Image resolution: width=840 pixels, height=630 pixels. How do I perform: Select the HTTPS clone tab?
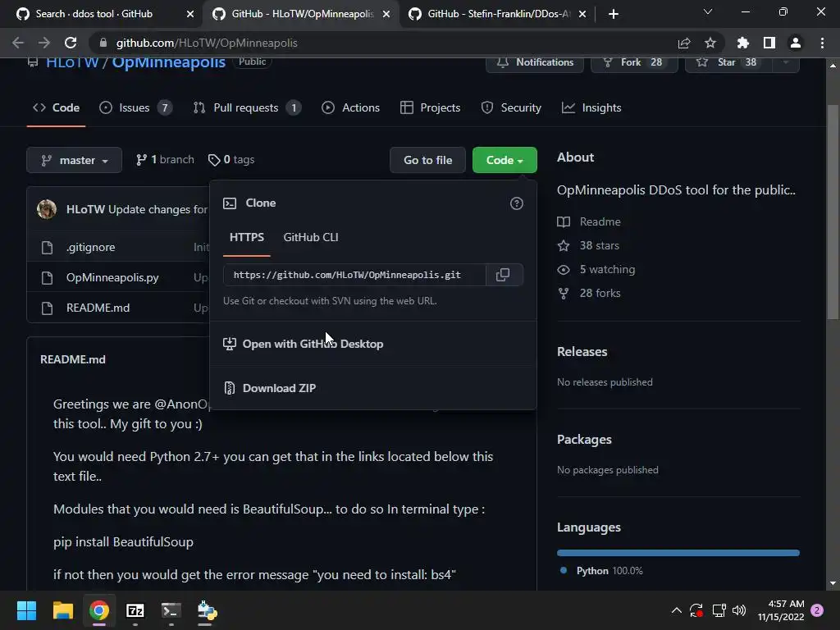coord(247,237)
